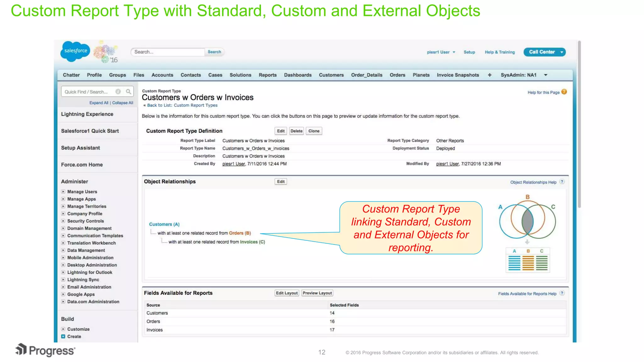
Task: Collapse the Create section under Build
Action: [63, 337]
